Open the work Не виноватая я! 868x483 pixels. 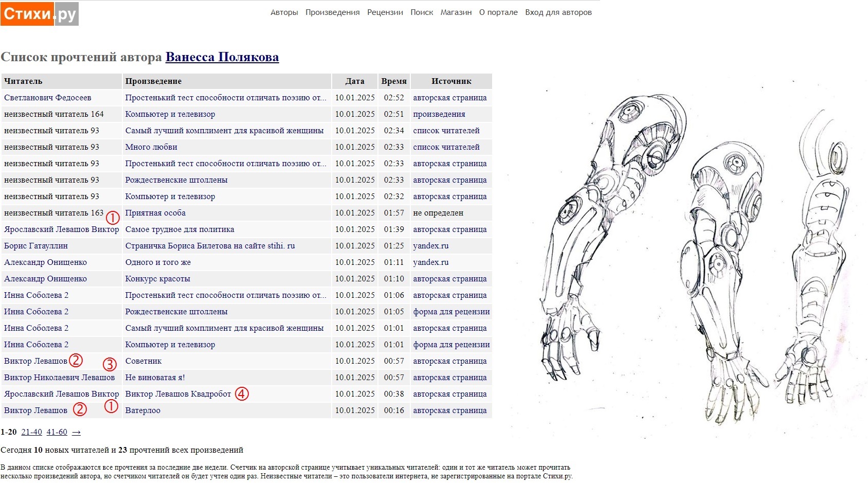[155, 378]
